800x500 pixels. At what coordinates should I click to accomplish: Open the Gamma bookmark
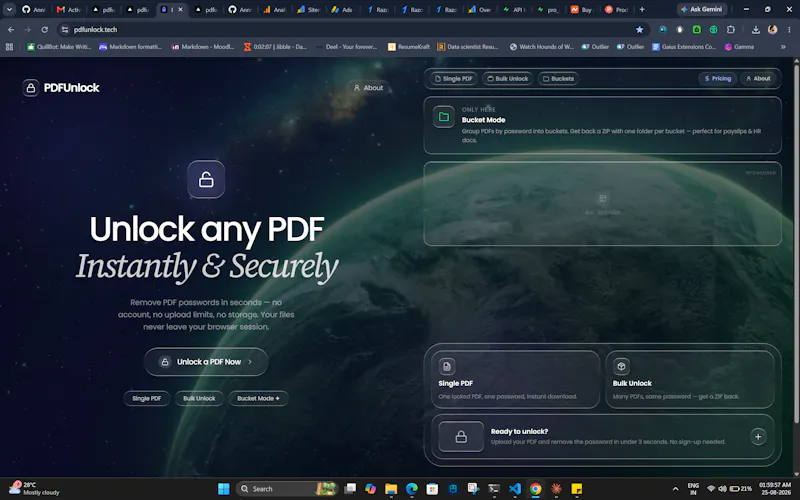(739, 46)
